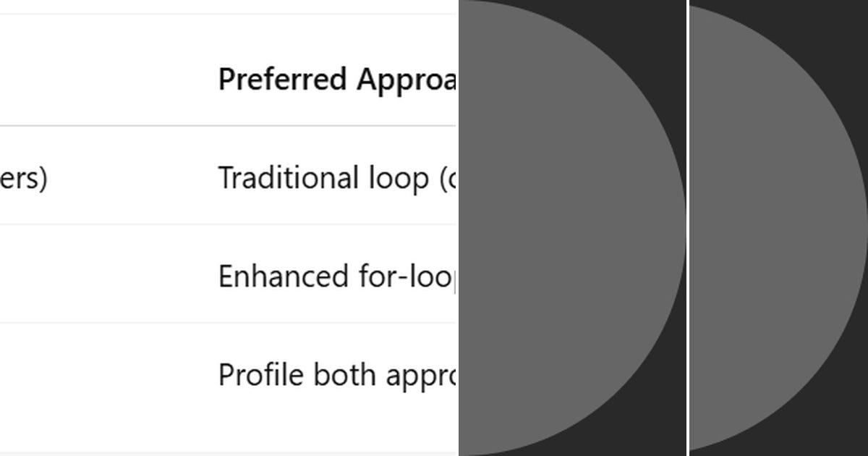This screenshot has height=456, width=868.
Task: Click the white area below the table's last row
Action: click(x=228, y=437)
